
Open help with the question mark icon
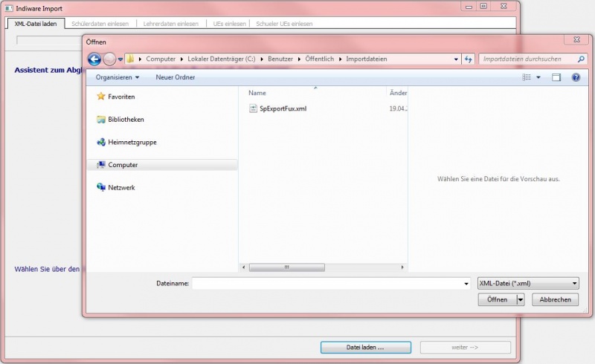(x=576, y=77)
